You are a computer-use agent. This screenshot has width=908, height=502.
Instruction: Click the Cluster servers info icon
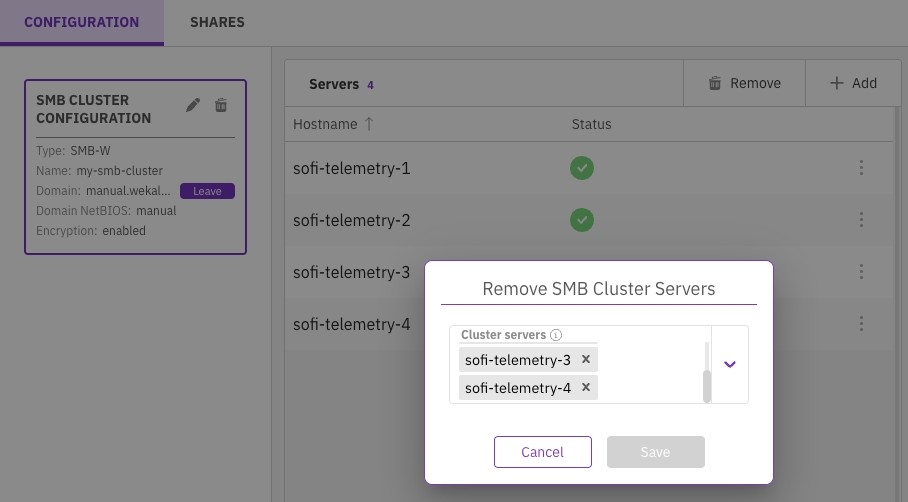[556, 335]
